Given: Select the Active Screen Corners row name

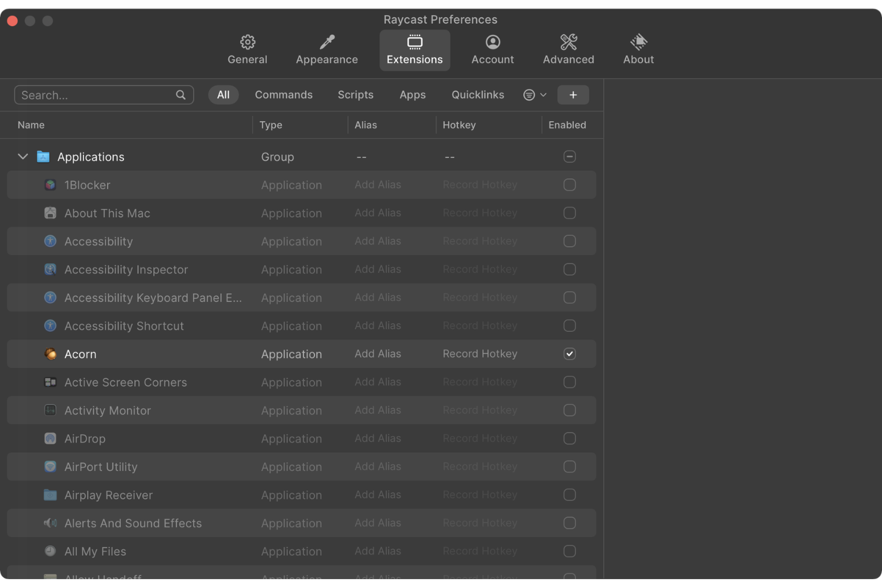Looking at the screenshot, I should click(x=126, y=382).
